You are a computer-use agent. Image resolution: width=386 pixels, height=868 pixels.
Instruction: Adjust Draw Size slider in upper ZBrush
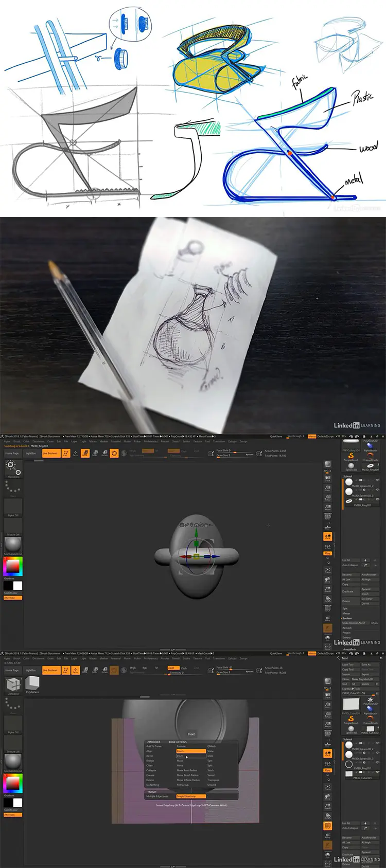pyautogui.click(x=235, y=455)
